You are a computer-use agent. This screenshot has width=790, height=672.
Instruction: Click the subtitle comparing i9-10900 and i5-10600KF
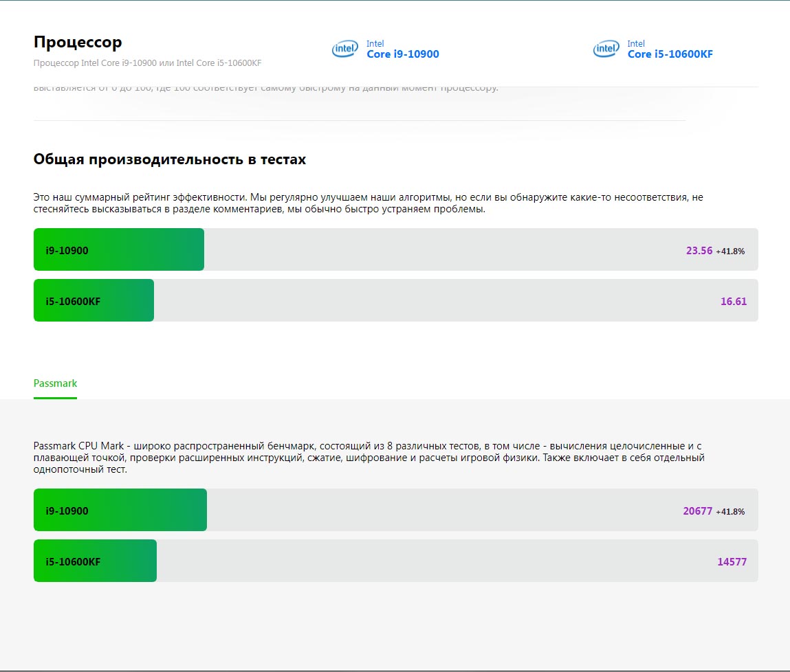[x=147, y=63]
